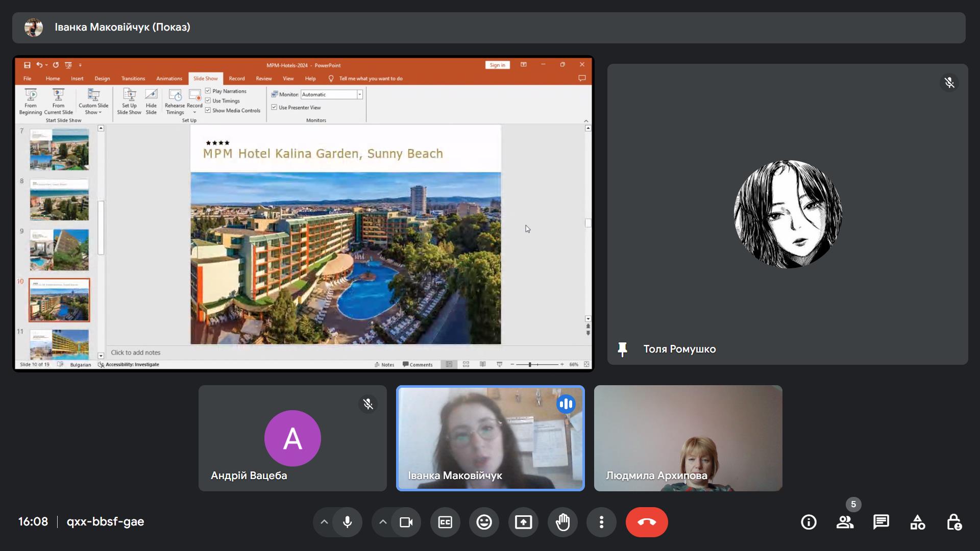
Task: Start Rehearse Timings
Action: tap(175, 102)
